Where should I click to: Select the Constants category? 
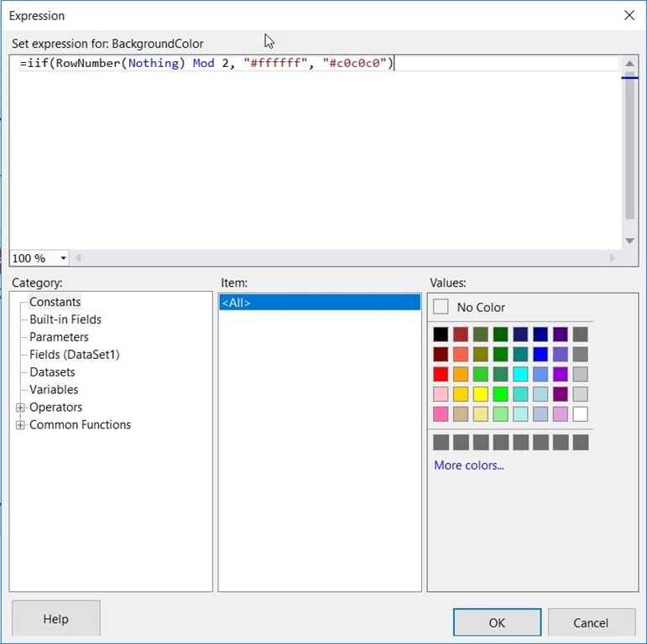(55, 302)
